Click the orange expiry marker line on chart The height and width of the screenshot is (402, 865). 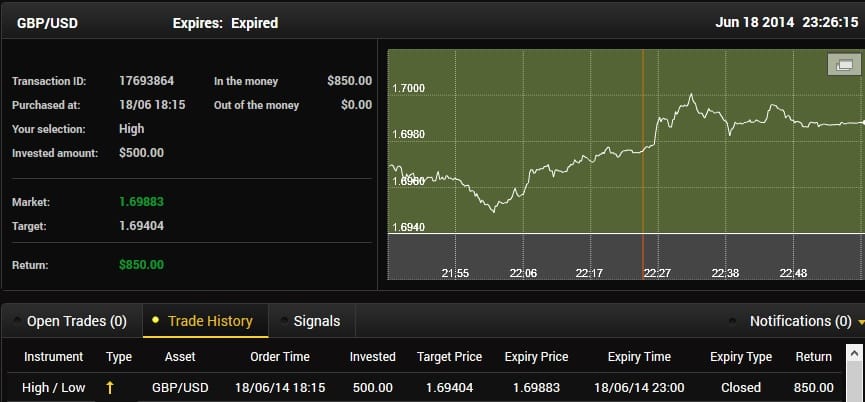(643, 164)
